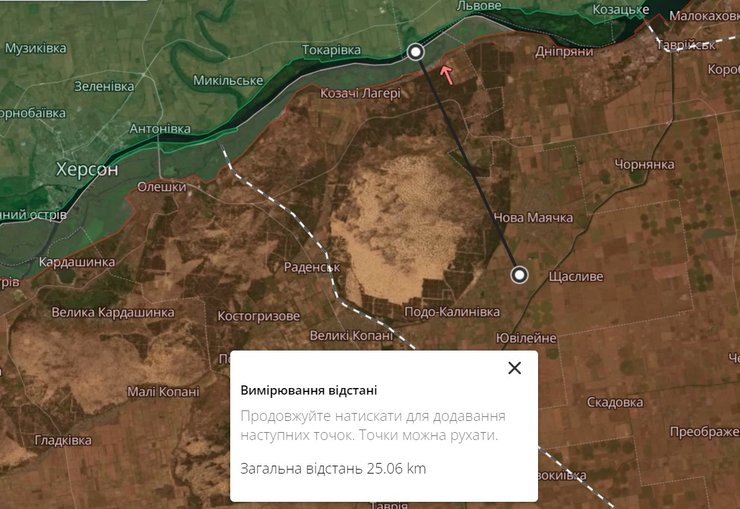Click the Олешки town label
This screenshot has width=740, height=509.
162,187
